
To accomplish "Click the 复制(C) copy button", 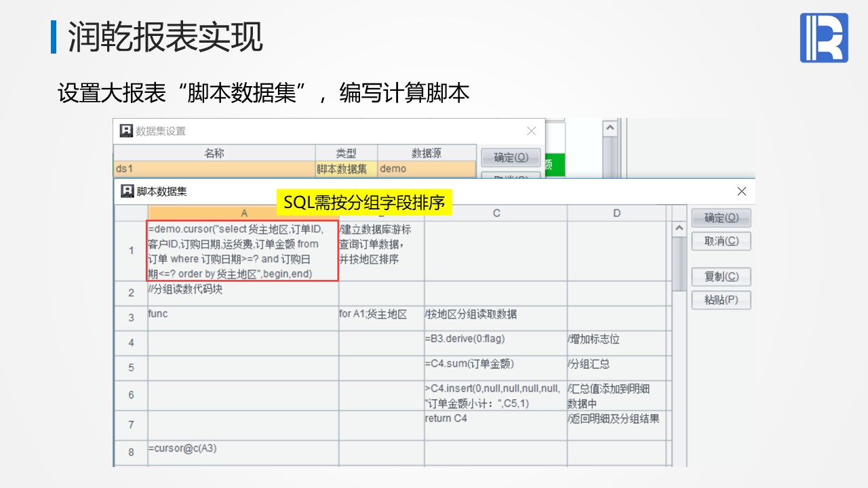I will coord(721,277).
